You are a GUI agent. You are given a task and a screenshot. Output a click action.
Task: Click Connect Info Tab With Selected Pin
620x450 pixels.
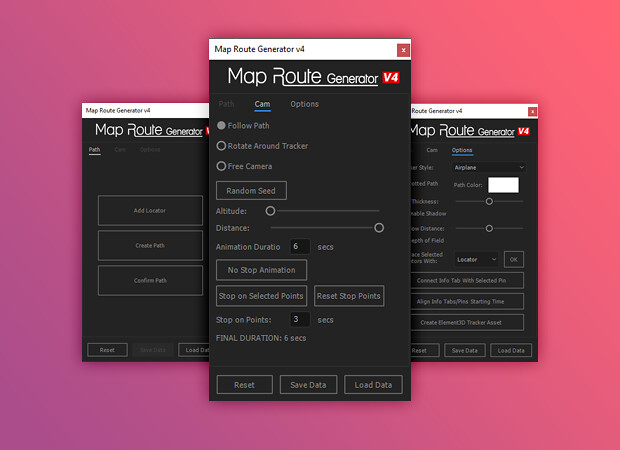(x=469, y=281)
